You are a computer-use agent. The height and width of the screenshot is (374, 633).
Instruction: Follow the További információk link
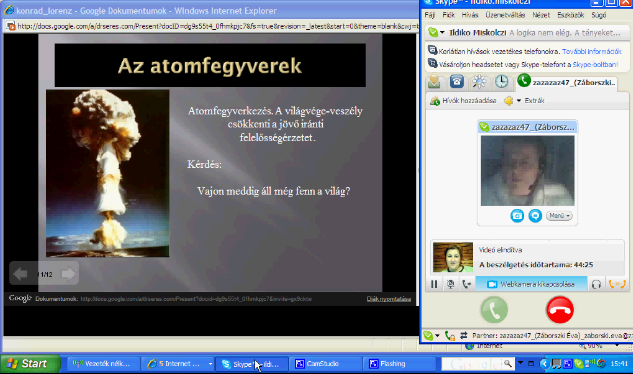pos(591,51)
